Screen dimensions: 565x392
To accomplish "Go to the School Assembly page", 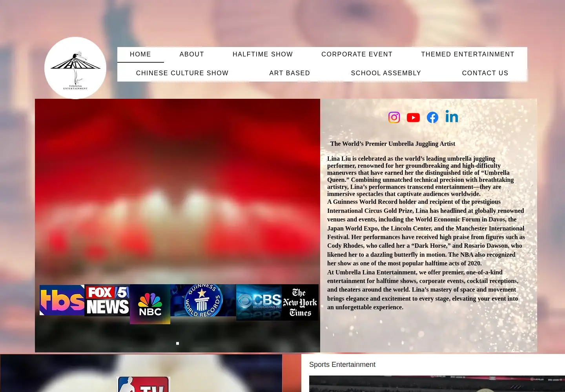I will [x=386, y=73].
